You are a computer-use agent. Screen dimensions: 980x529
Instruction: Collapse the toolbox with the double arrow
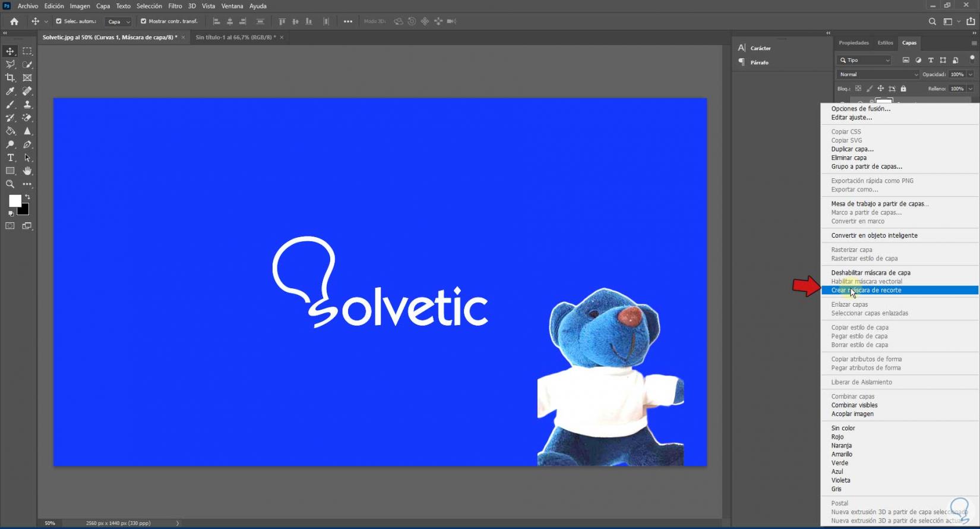coord(5,33)
